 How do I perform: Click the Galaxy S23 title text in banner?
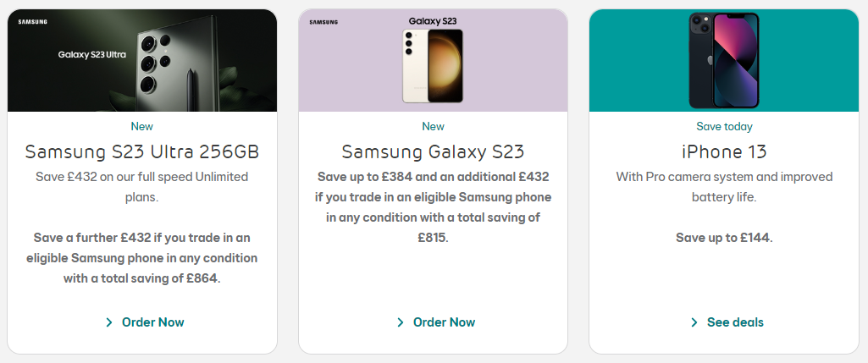(x=433, y=22)
